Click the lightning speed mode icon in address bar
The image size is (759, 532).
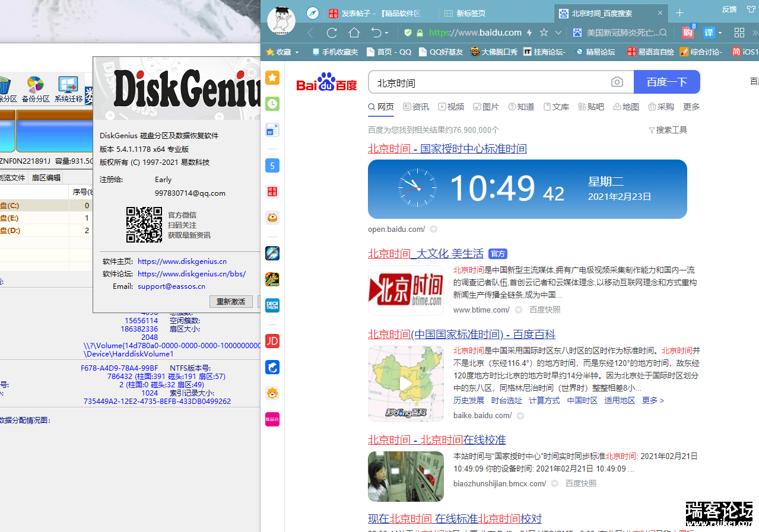[529, 33]
